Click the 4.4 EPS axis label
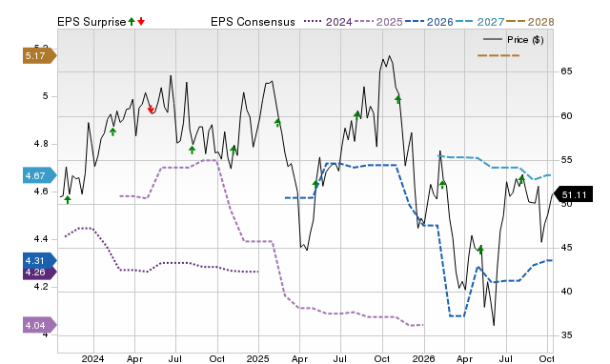Screen dimensions: 610x364 click(41, 239)
